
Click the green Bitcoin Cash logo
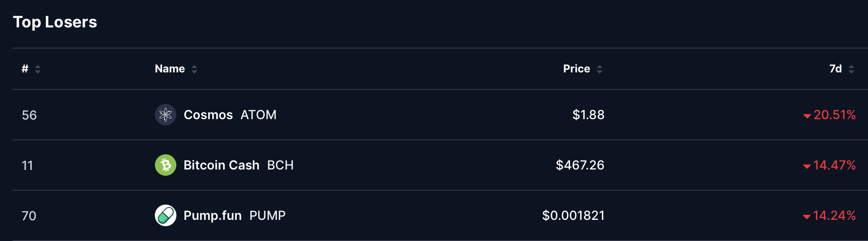(165, 165)
